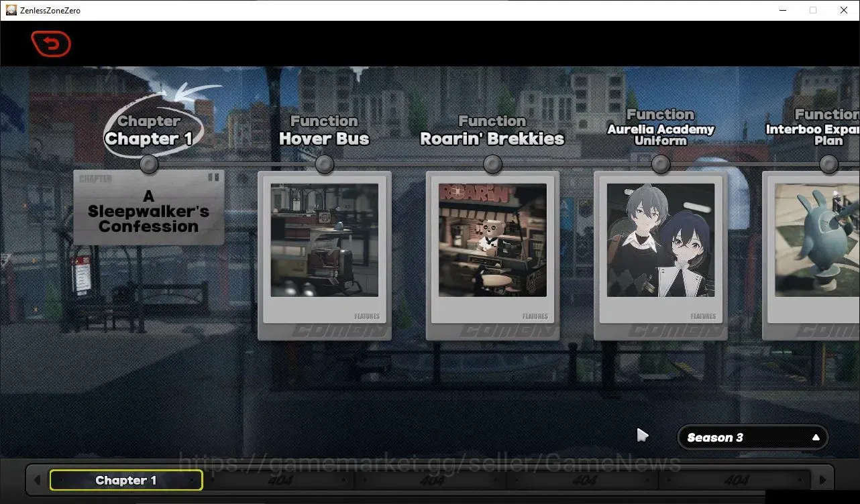Open the A Sleepwalker's Confession chapter card
The width and height of the screenshot is (860, 504).
(x=149, y=207)
